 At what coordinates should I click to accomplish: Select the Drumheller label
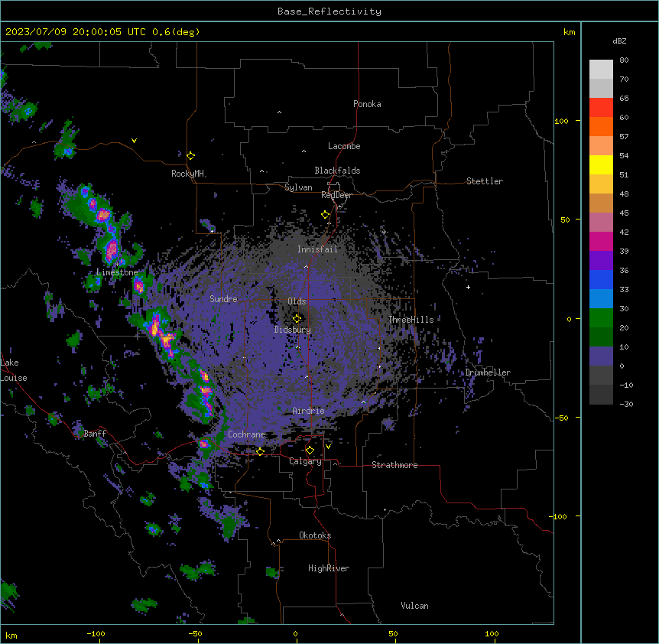click(x=488, y=372)
